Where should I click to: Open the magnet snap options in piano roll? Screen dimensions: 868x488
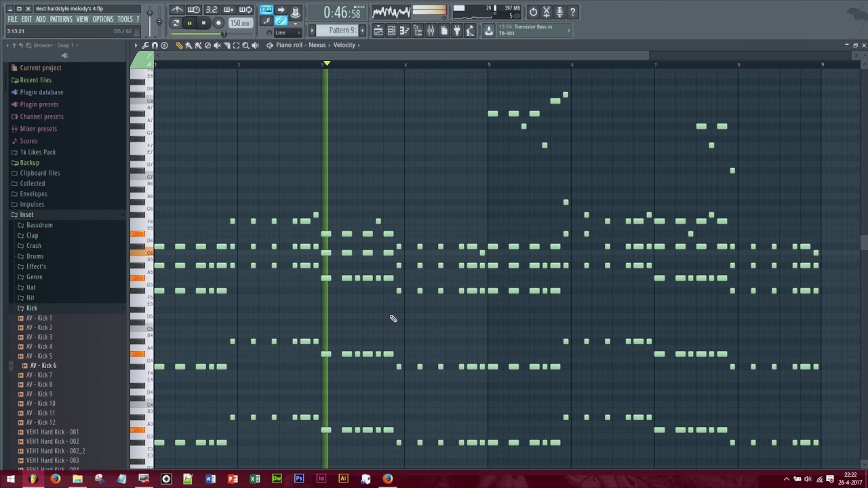click(155, 45)
